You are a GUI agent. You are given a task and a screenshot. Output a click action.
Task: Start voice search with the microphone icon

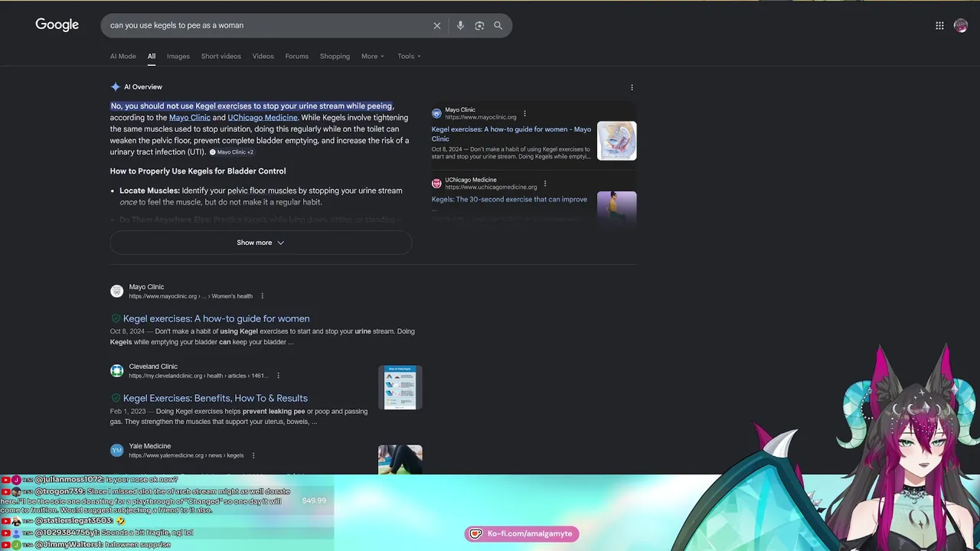coord(460,25)
